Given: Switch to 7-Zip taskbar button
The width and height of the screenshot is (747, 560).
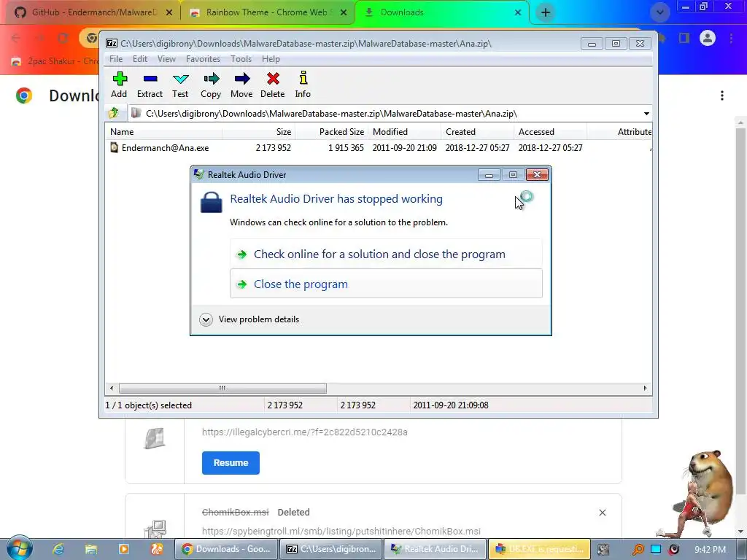Looking at the screenshot, I should click(330, 549).
